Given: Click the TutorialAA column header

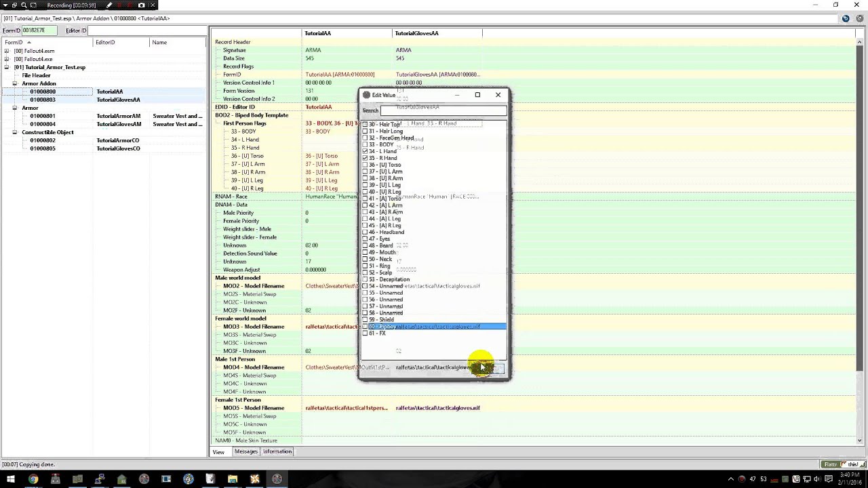Looking at the screenshot, I should 347,33.
